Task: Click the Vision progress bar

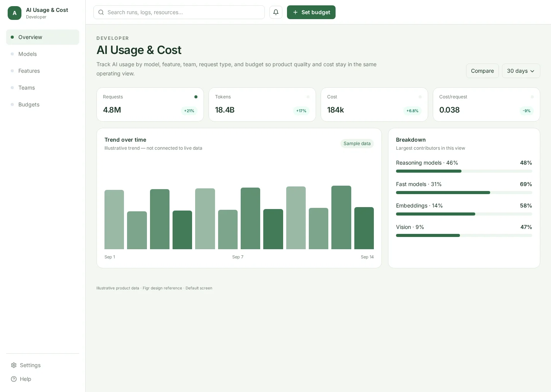Action: point(464,235)
